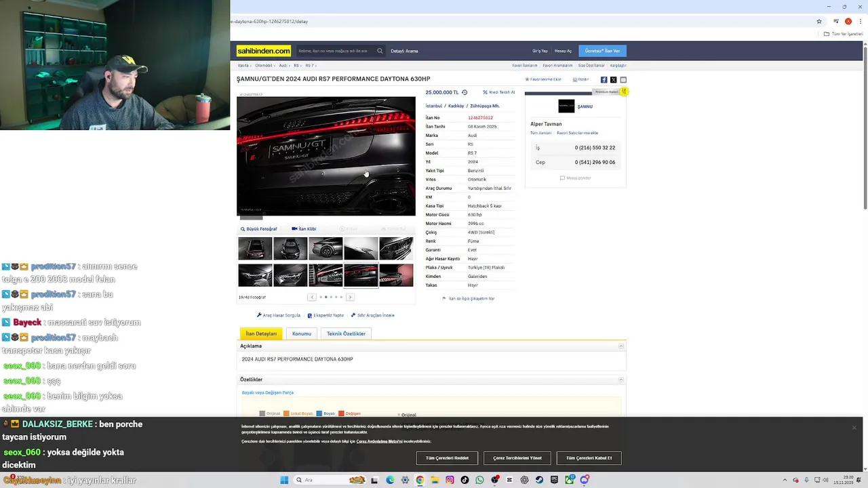Click Ücretsiz İlan Ver button
Image resolution: width=868 pixels, height=488 pixels.
603,51
